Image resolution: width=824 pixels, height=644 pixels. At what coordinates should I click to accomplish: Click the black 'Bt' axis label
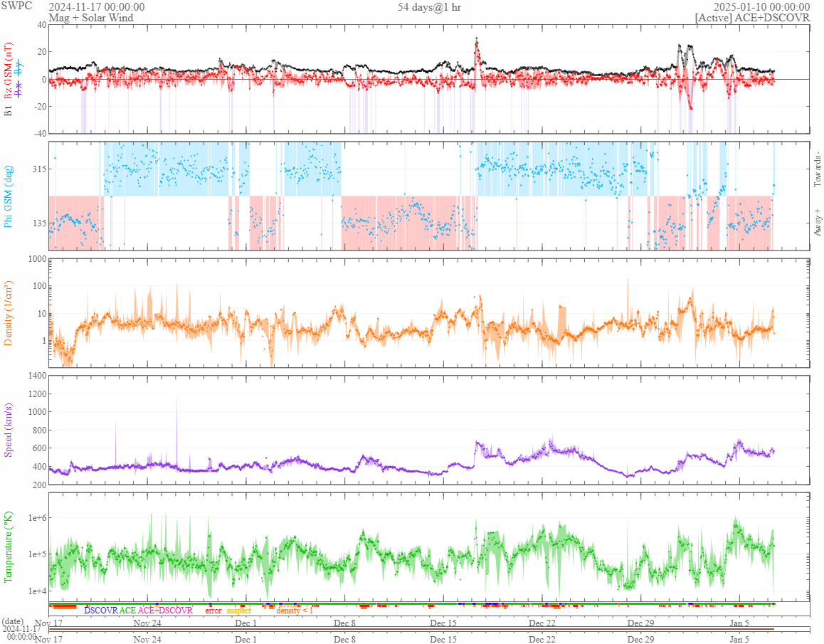coord(9,110)
